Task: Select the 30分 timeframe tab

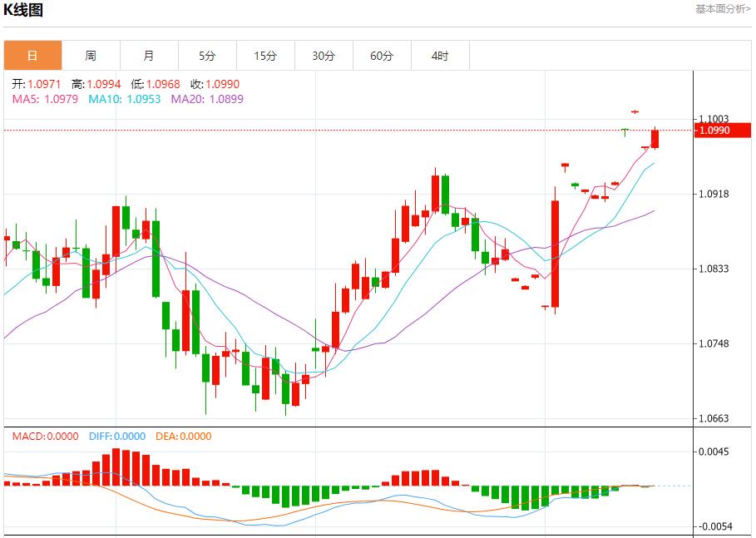Action: pos(324,56)
